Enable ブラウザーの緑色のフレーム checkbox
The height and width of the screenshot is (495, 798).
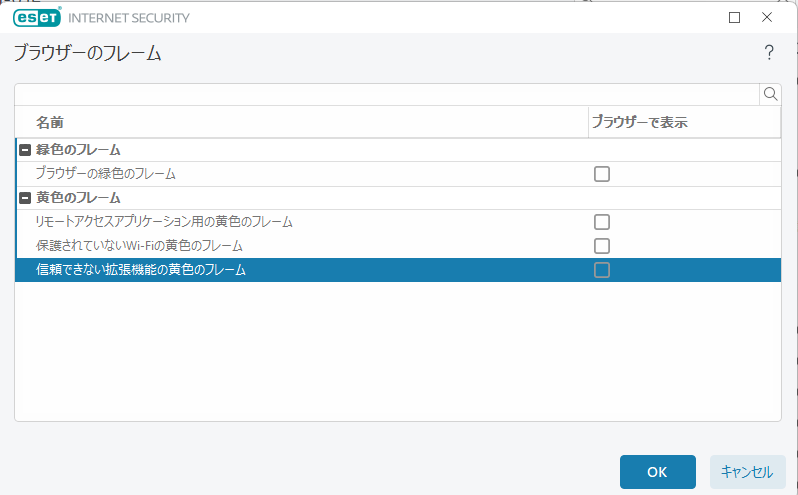pos(601,174)
